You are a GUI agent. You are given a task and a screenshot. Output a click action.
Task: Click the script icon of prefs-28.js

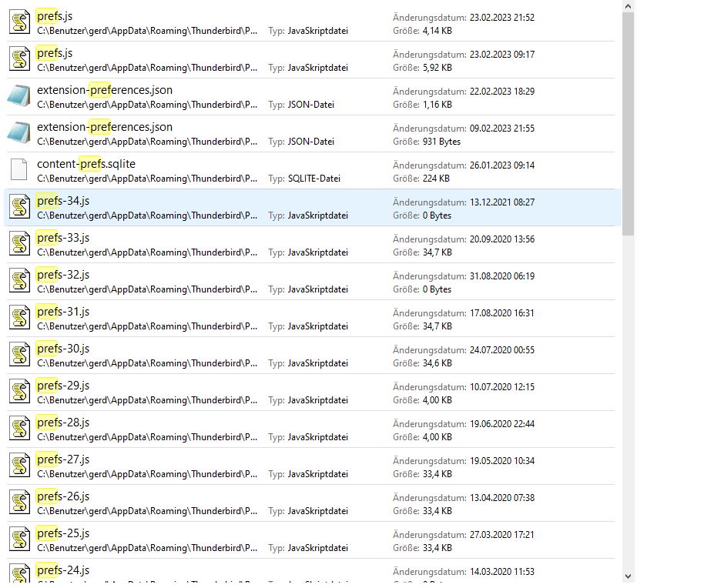19,429
